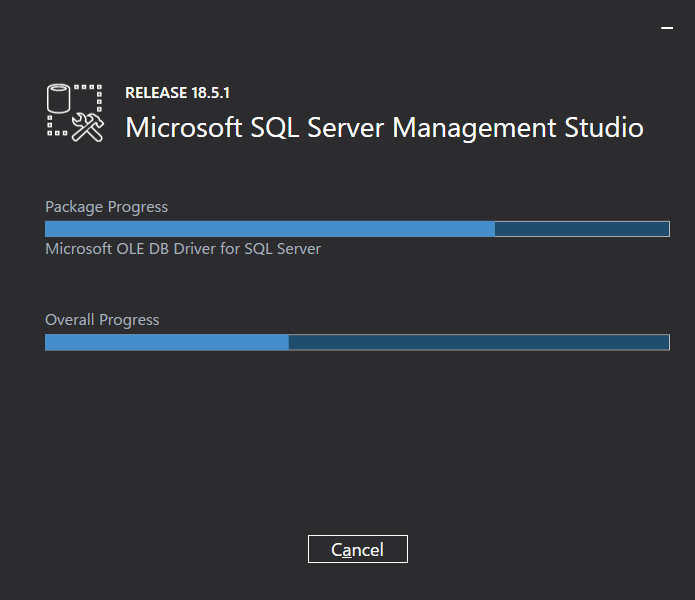Click the Cancel button
Image resolution: width=695 pixels, height=600 pixels.
pos(358,549)
